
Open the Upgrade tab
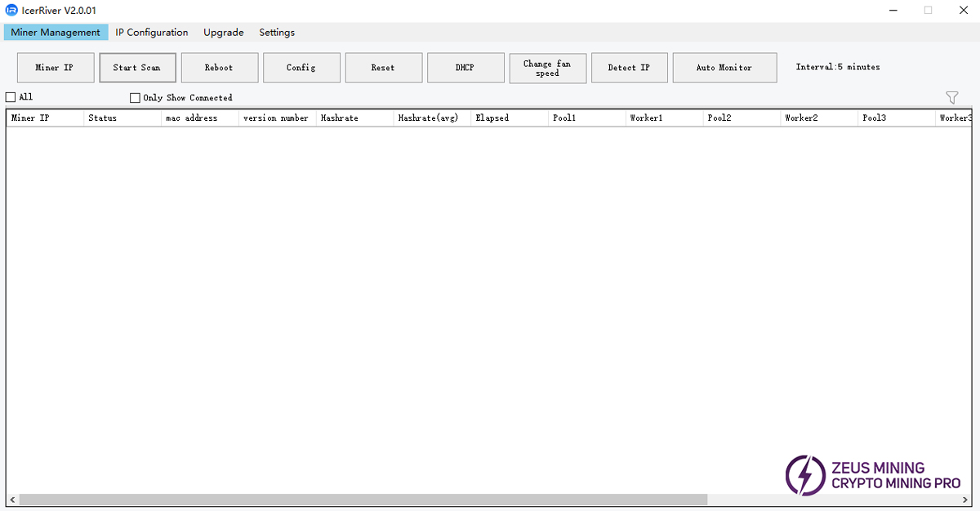click(223, 33)
